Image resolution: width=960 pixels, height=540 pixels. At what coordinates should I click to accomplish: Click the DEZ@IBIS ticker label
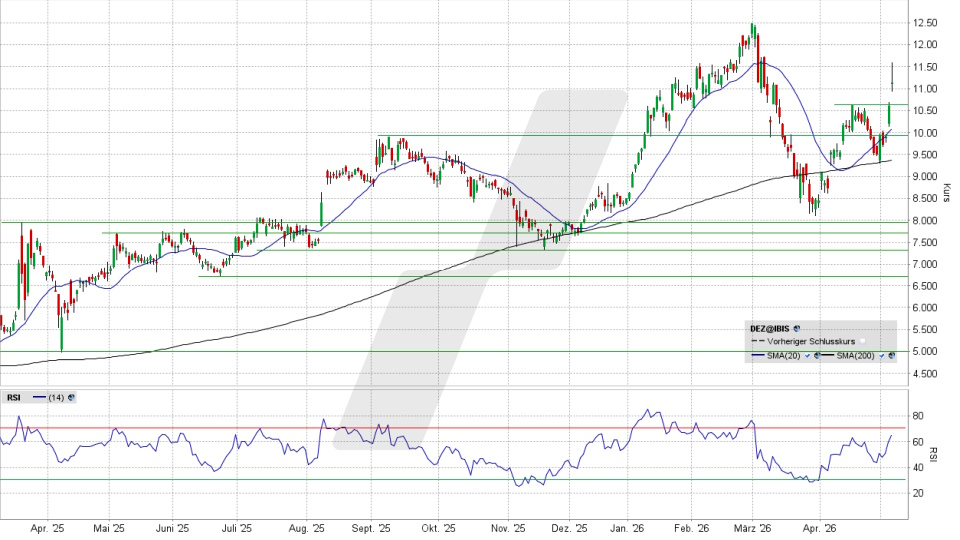click(770, 329)
